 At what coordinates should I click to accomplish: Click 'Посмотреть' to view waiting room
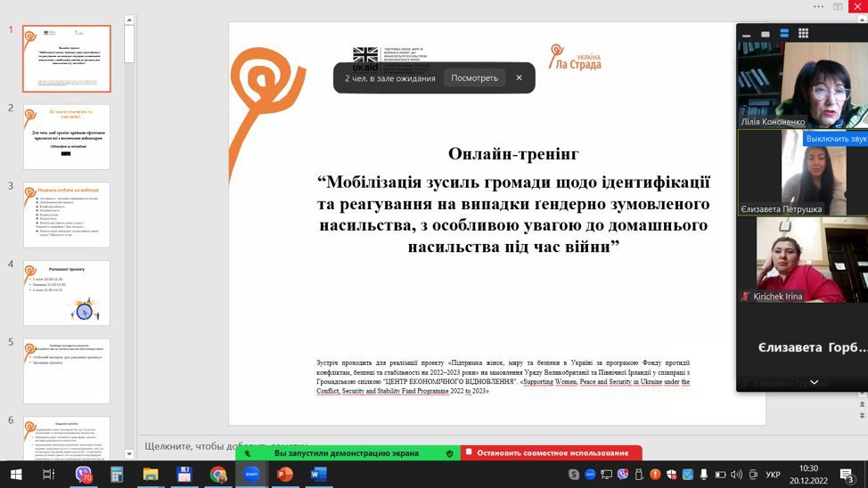(474, 78)
